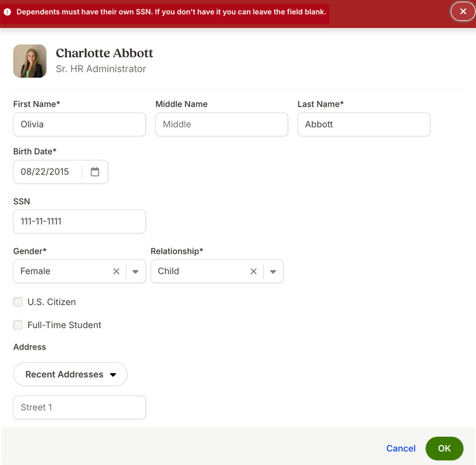Check the U.S. Citizen checkbox
476x465 pixels.
pos(18,302)
